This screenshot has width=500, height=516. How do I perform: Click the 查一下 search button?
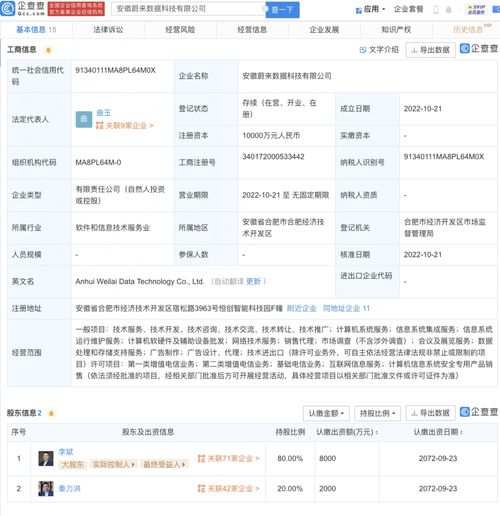282,10
